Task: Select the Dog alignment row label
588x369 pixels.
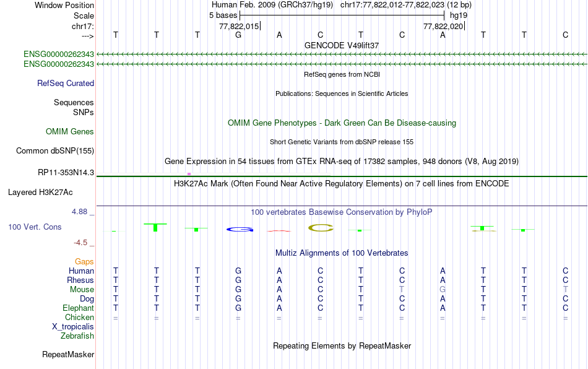Action: 87,299
